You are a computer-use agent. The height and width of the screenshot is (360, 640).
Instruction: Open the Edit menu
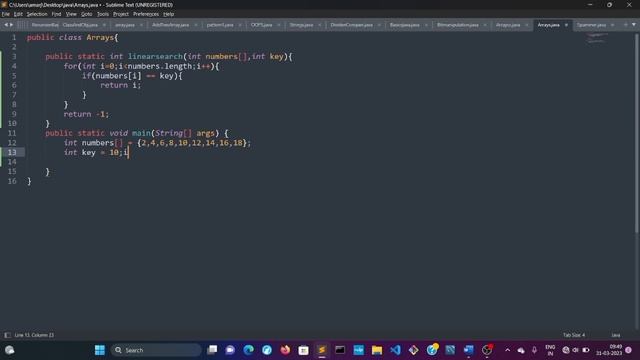tap(18, 14)
